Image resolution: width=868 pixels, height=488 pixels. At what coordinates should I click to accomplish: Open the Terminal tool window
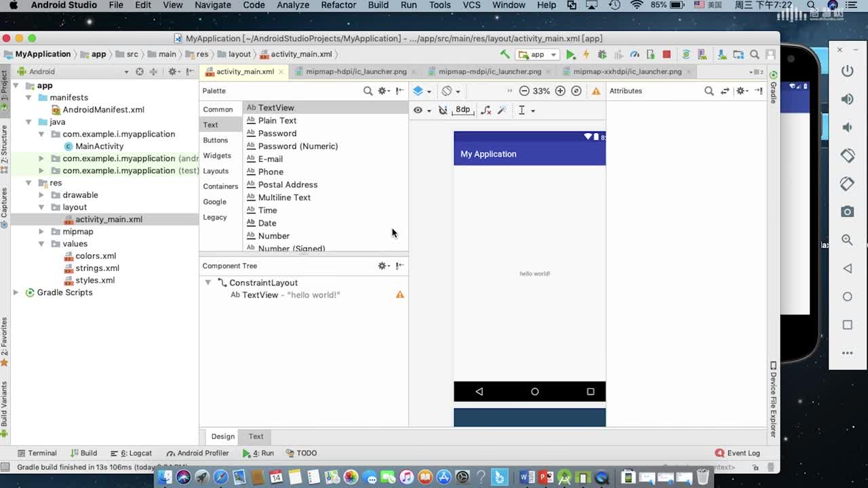pos(37,453)
